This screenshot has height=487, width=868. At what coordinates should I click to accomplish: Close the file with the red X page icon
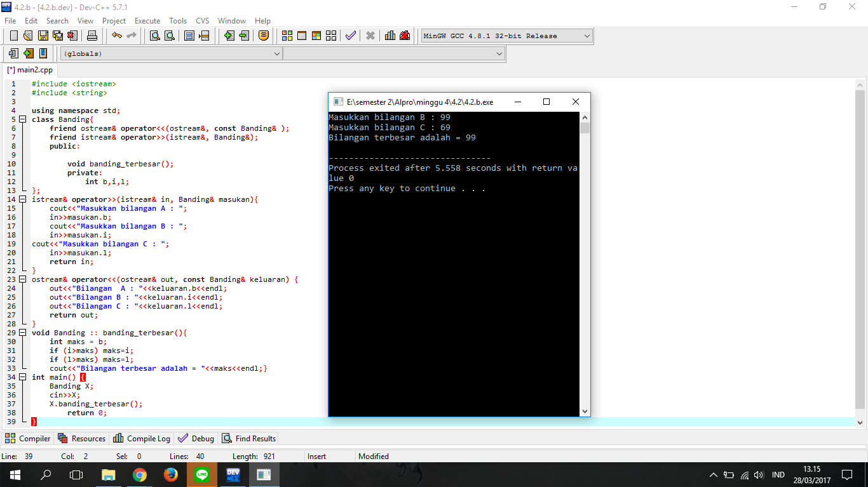pyautogui.click(x=72, y=36)
